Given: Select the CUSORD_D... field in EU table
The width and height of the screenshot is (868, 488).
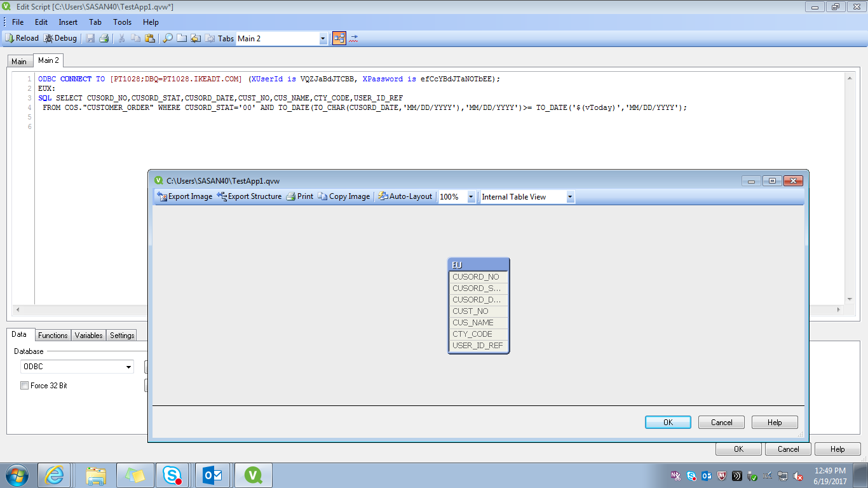Looking at the screenshot, I should pyautogui.click(x=478, y=300).
